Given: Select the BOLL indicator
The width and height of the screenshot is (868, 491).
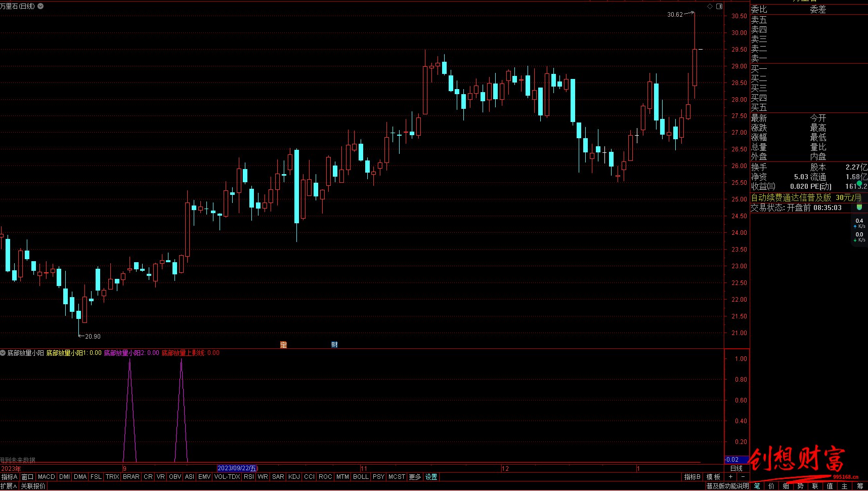Looking at the screenshot, I should pyautogui.click(x=361, y=477).
